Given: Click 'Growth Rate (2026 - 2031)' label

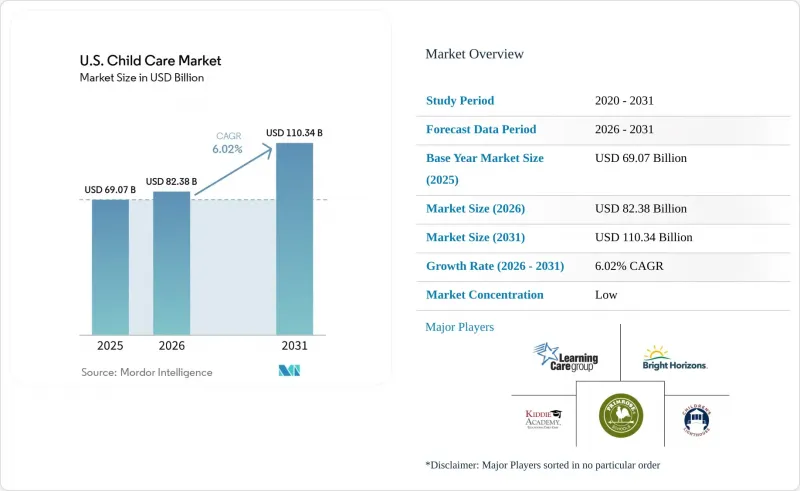Looking at the screenshot, I should coord(495,266).
